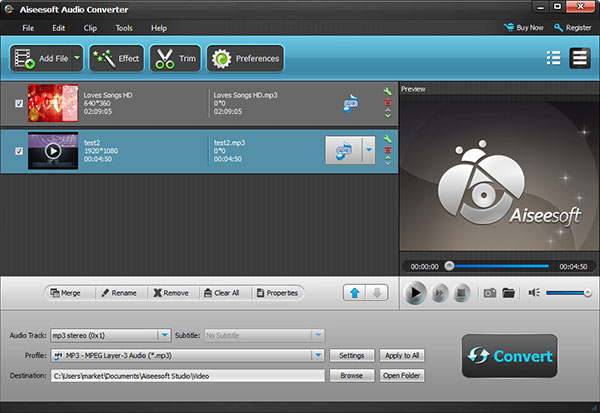Open the Effect tool
600x413 pixels.
coord(116,58)
